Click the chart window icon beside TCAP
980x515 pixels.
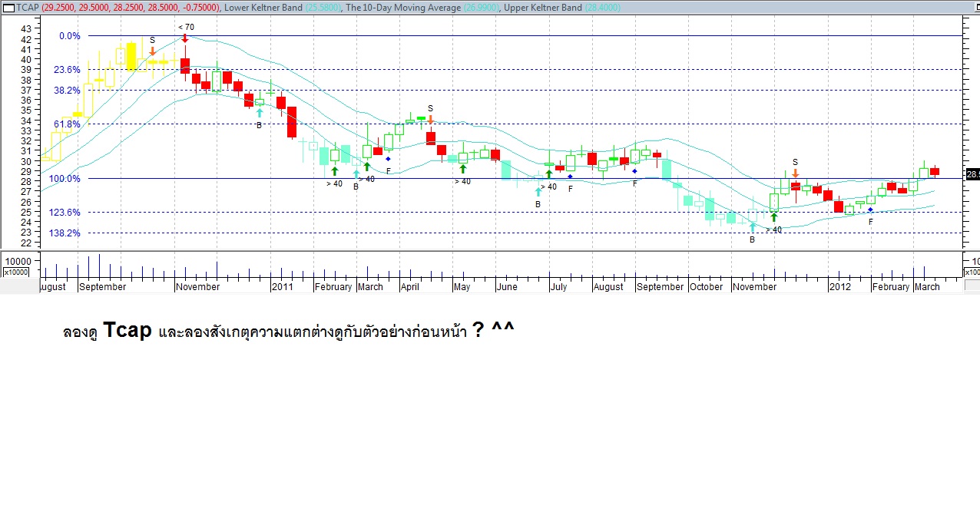[7, 7]
